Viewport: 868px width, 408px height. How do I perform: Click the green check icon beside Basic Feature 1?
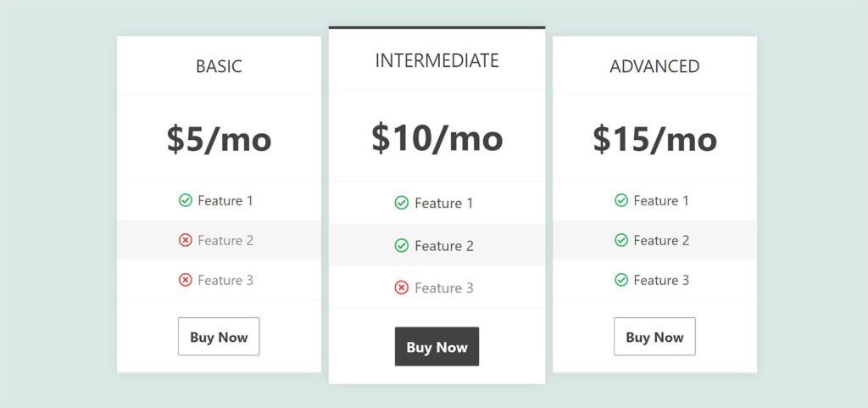click(x=186, y=200)
